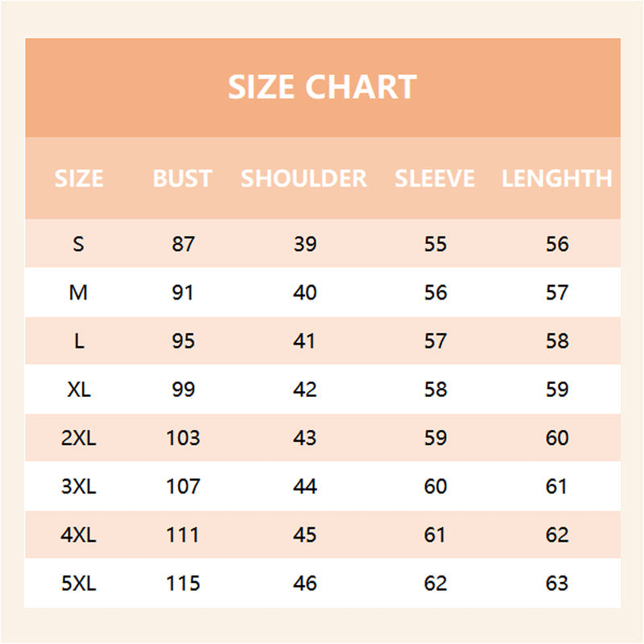
Task: Select the XL size row label
Action: (x=78, y=390)
